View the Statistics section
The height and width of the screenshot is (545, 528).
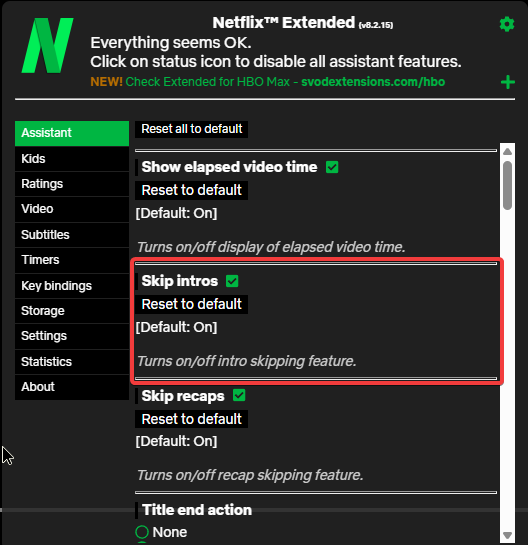72,362
